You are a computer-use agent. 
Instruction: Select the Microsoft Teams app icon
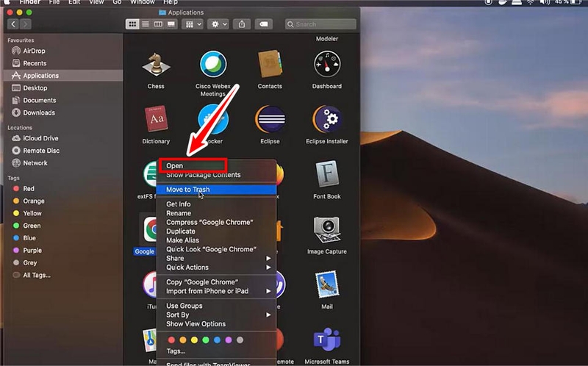327,340
